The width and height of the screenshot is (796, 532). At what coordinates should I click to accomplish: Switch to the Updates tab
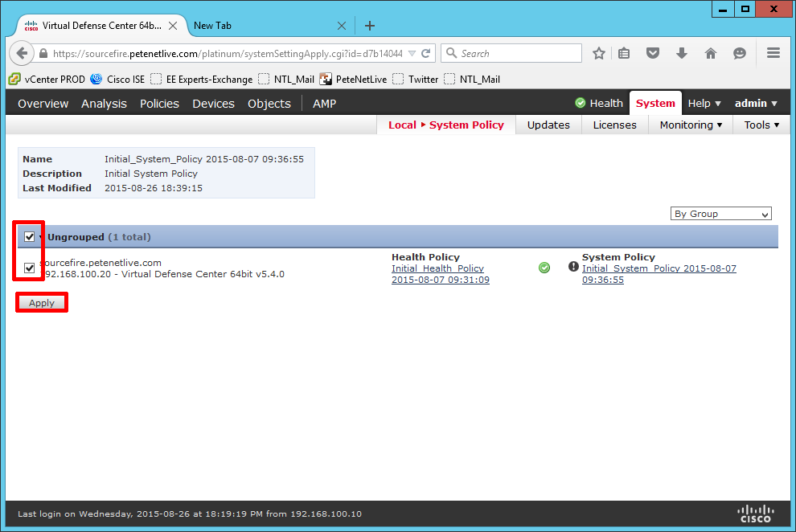548,125
